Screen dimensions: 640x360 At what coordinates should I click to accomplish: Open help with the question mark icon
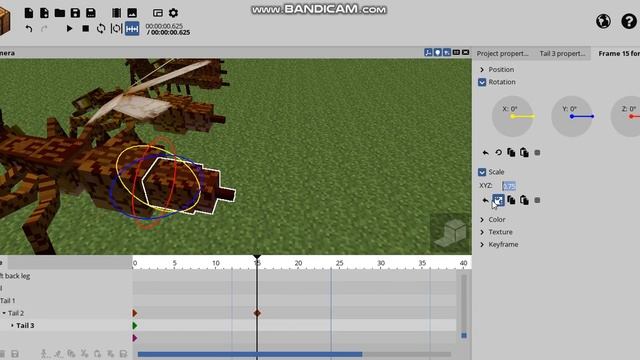pos(629,21)
